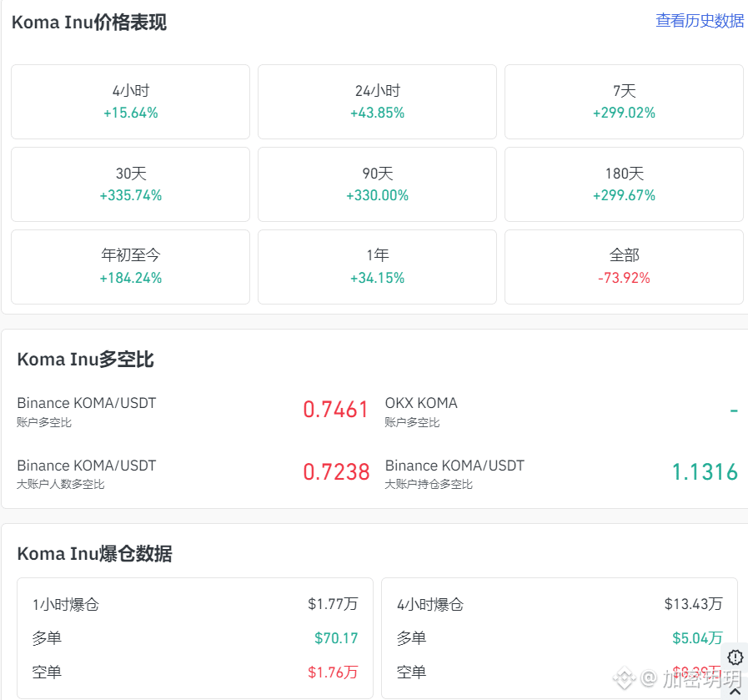748x700 pixels.
Task: Click the +34.15% value
Action: coord(378,278)
